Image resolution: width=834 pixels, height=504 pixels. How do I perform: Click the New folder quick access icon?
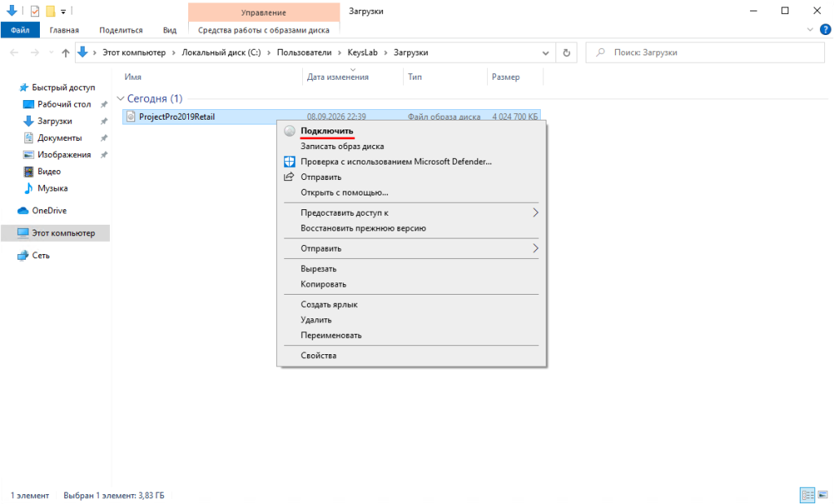(50, 11)
